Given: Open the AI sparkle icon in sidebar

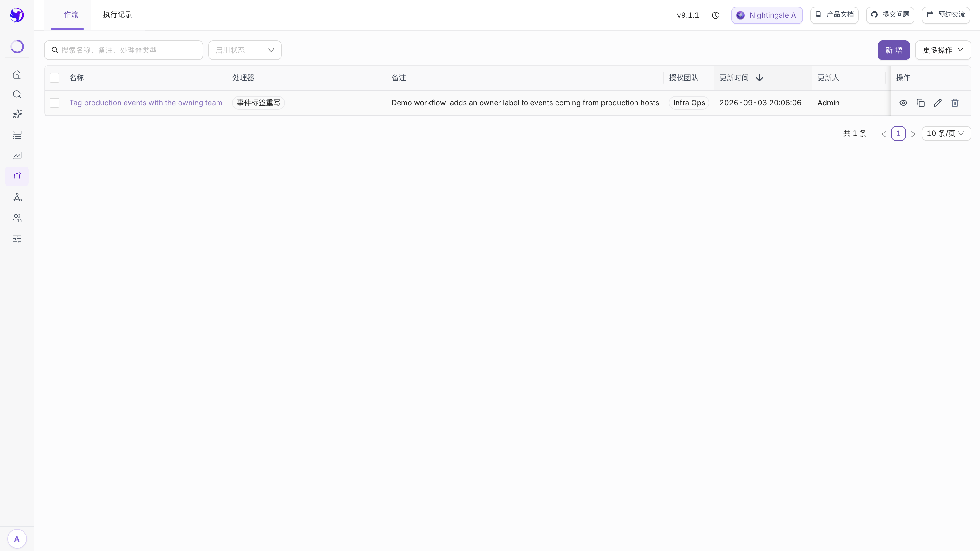Looking at the screenshot, I should [17, 114].
